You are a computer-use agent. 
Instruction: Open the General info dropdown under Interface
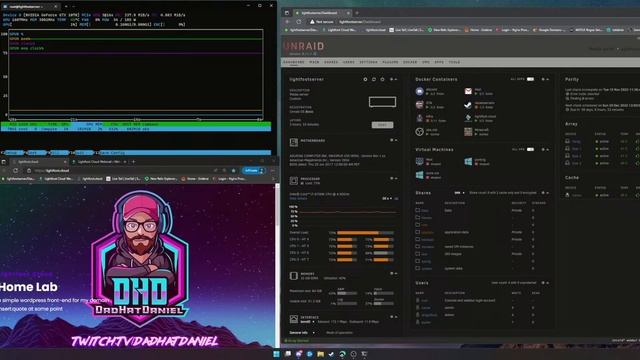[x=302, y=333]
